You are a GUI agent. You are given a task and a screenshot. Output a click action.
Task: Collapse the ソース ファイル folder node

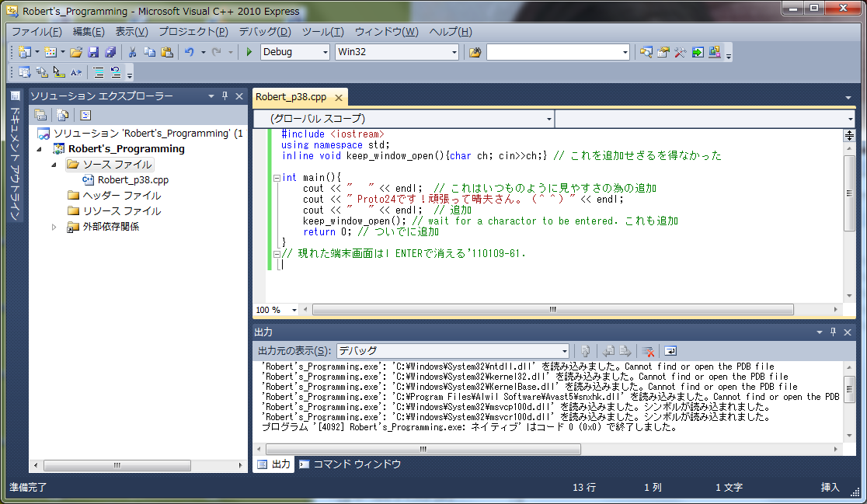54,165
